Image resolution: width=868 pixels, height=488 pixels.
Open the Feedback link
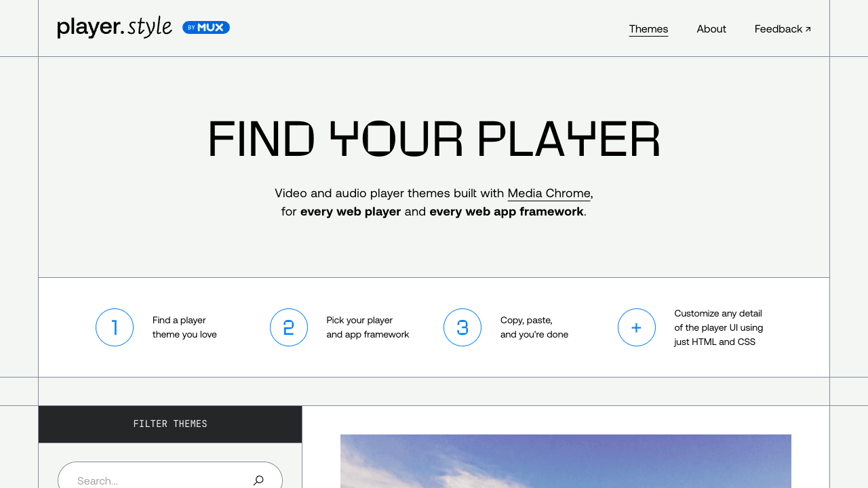tap(778, 28)
